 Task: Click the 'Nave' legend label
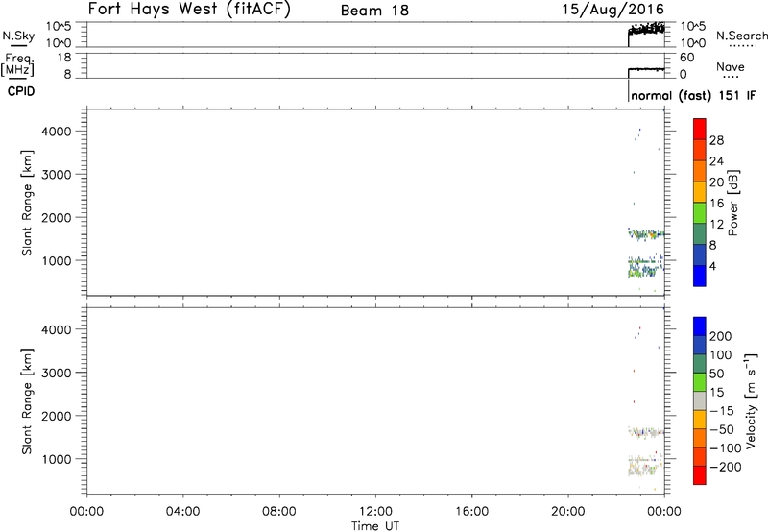point(731,67)
